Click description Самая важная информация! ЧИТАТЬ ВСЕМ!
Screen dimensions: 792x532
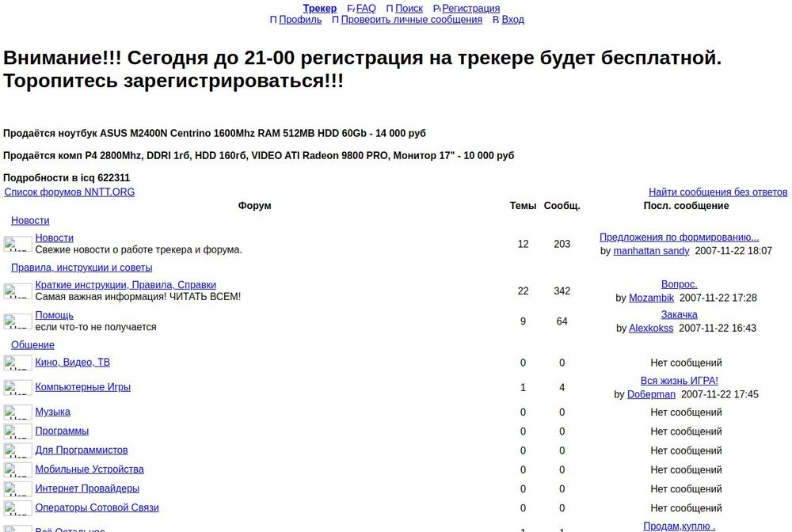point(138,297)
